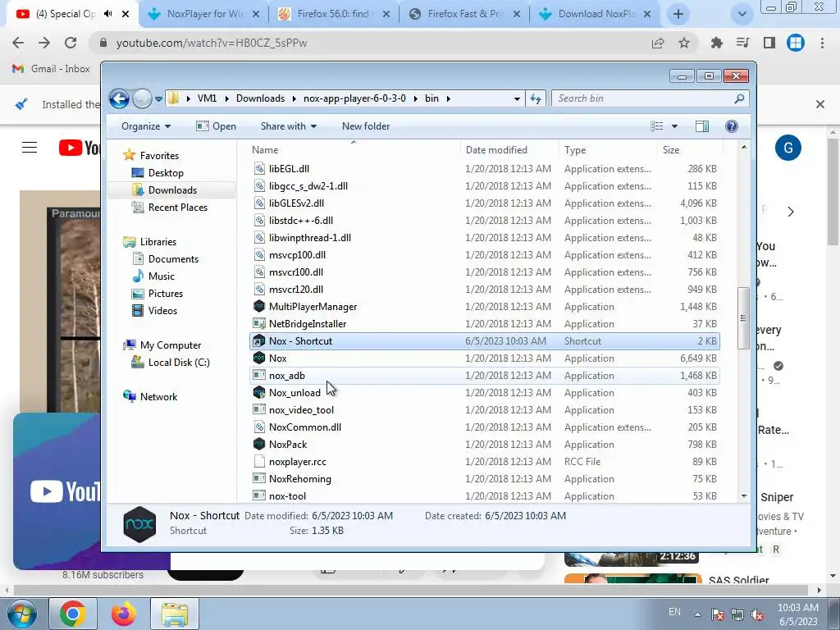Click My Computer in sidebar
The width and height of the screenshot is (840, 630).
[x=171, y=345]
